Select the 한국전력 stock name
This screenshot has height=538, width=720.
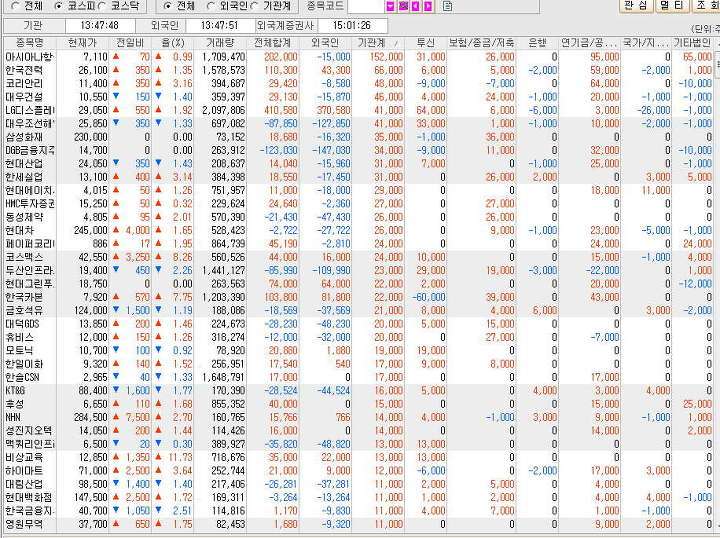[24, 70]
